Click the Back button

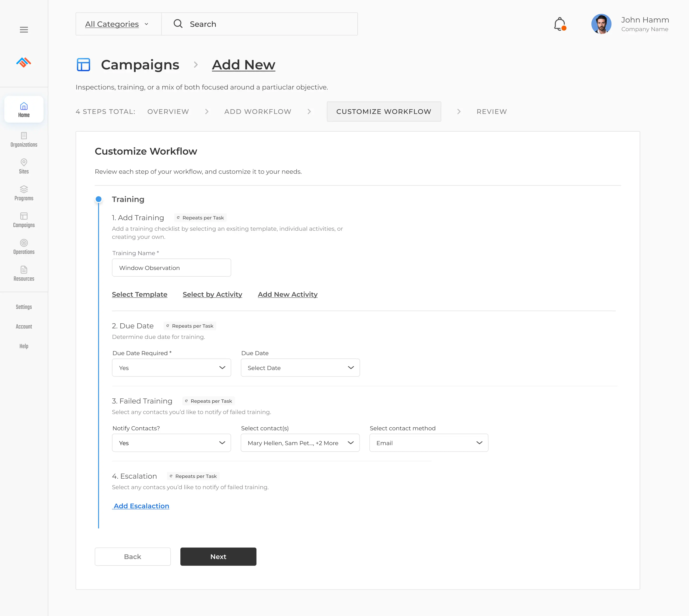click(133, 557)
